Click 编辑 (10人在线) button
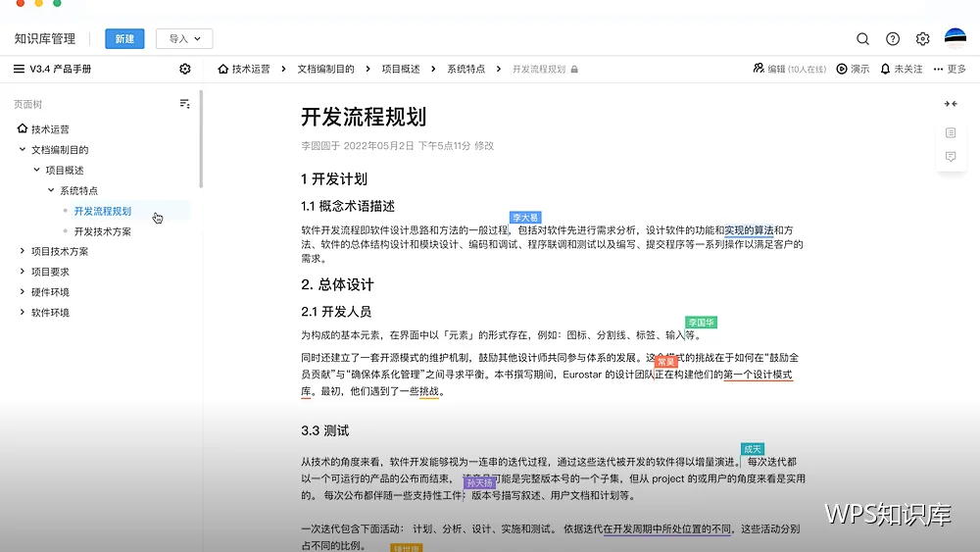This screenshot has width=980, height=552. [789, 69]
